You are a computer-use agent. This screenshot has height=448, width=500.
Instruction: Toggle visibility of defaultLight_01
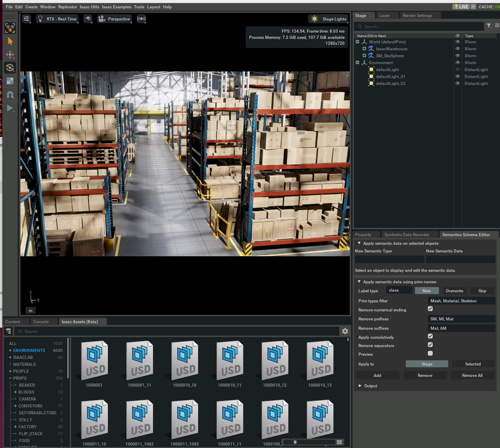[457, 76]
